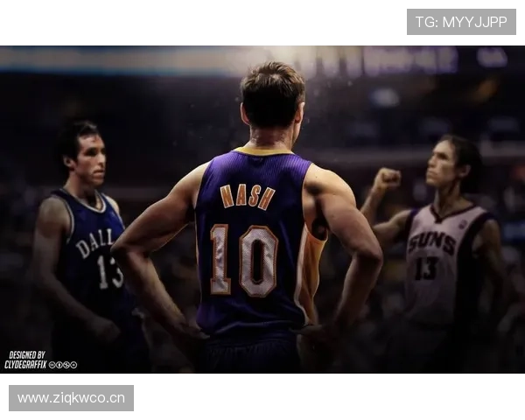The width and height of the screenshot is (525, 420).
Task: Click the gold collar of purple jersey
Action: pyautogui.click(x=262, y=151)
